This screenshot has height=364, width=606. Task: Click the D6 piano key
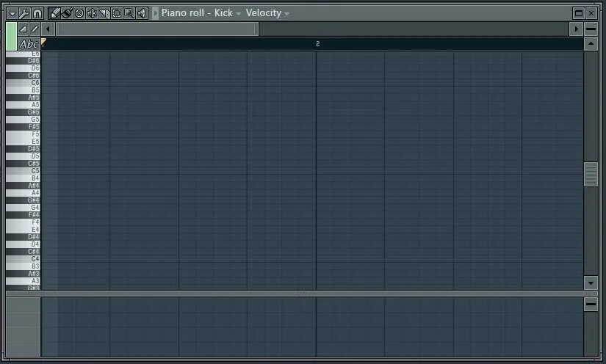[x=24, y=68]
